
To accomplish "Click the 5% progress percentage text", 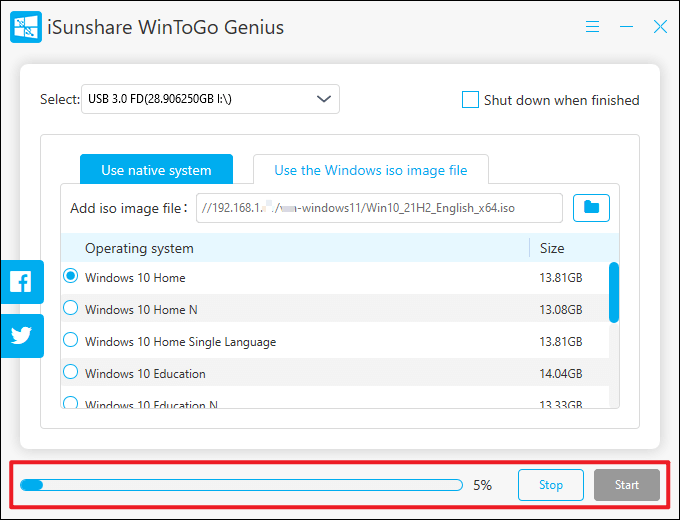I will (482, 485).
